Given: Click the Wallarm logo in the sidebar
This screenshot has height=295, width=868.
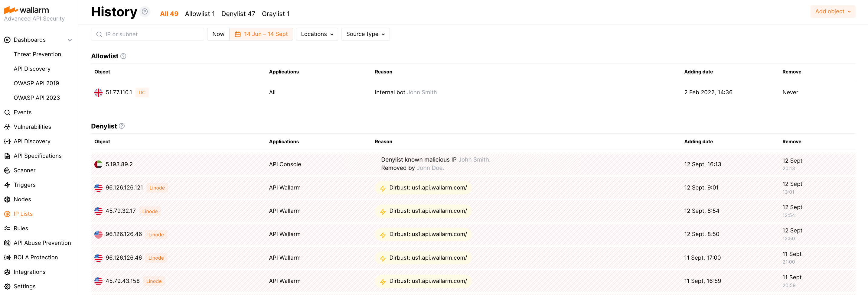Looking at the screenshot, I should [x=26, y=10].
